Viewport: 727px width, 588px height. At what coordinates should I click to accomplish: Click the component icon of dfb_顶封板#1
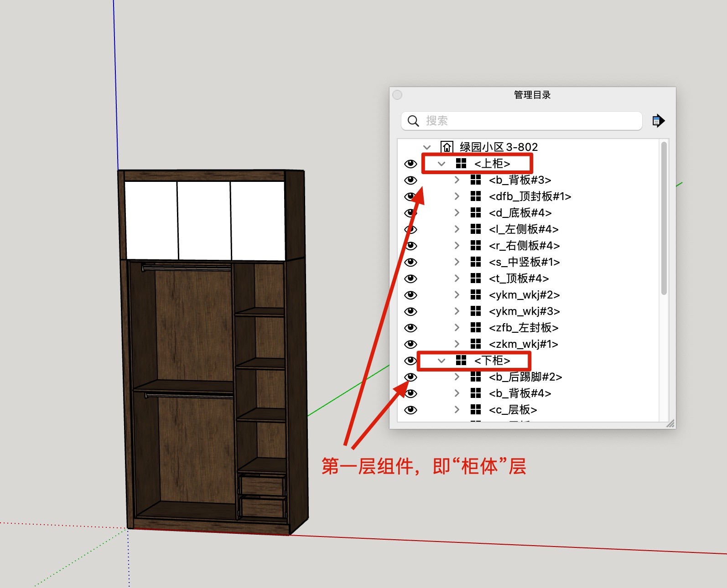pos(476,196)
